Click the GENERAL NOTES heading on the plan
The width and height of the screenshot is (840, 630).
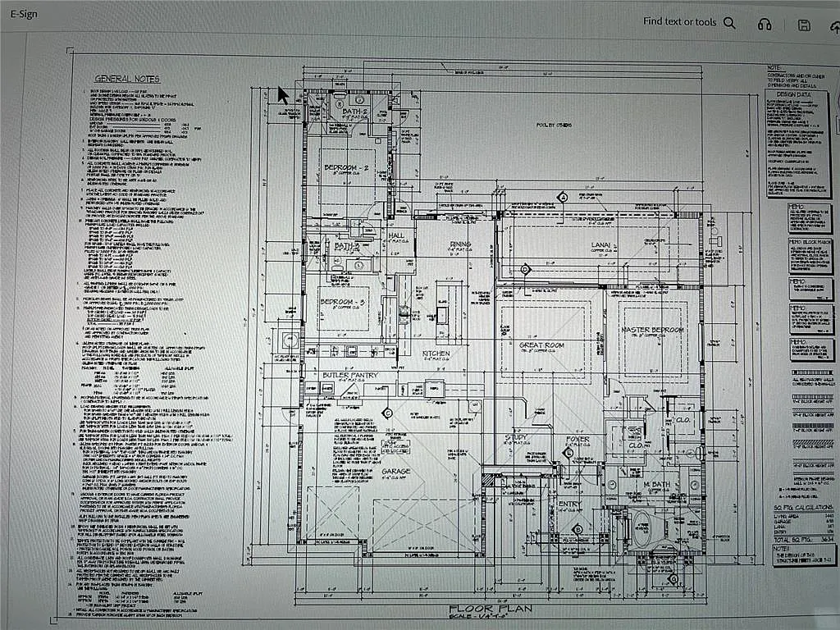pos(126,78)
